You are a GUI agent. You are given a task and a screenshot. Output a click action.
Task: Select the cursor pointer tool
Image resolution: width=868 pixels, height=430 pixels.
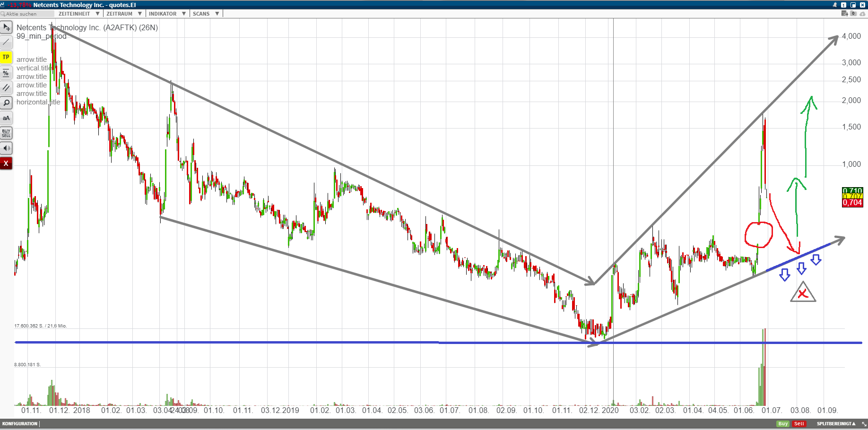6,27
